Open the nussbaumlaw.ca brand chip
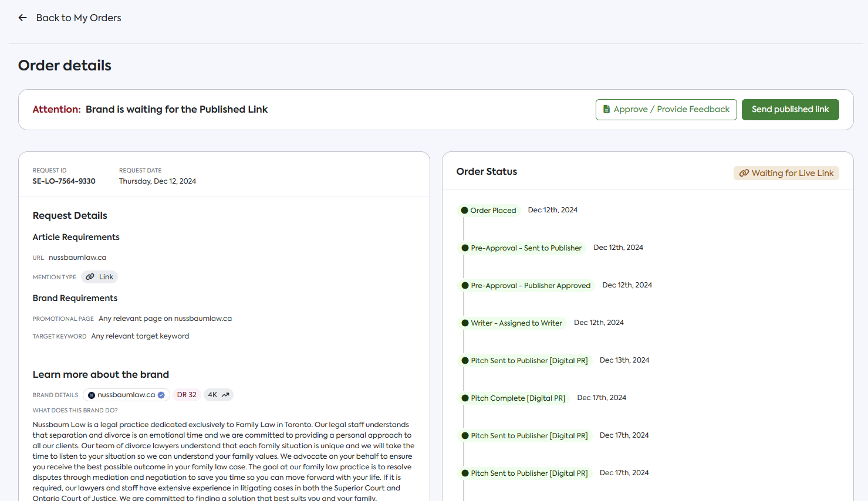The image size is (868, 501). [126, 395]
